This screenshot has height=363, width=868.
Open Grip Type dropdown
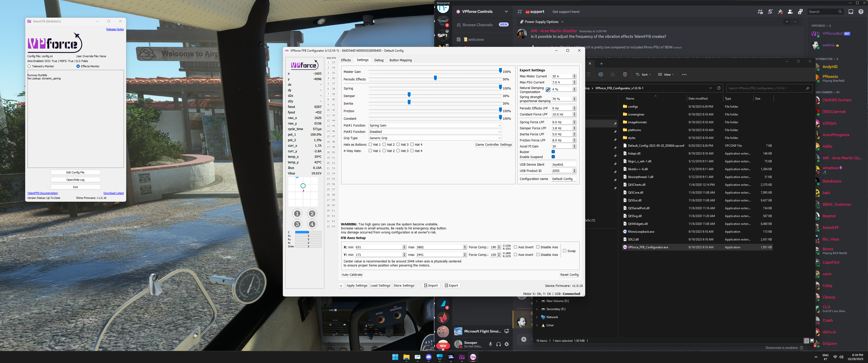[435, 138]
